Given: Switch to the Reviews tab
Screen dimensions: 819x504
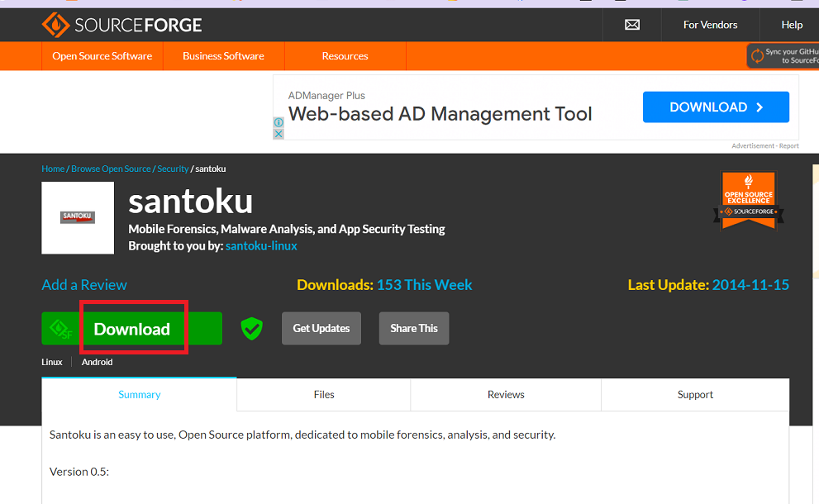Looking at the screenshot, I should point(506,394).
